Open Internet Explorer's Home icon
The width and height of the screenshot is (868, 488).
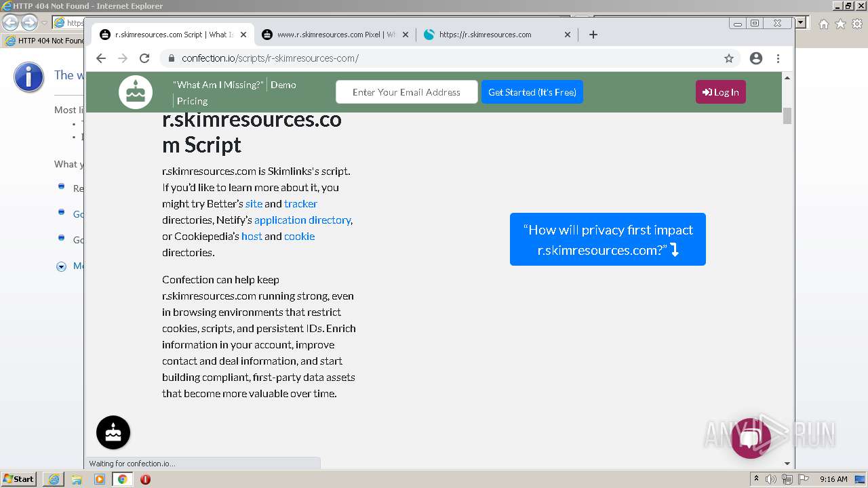coord(823,24)
